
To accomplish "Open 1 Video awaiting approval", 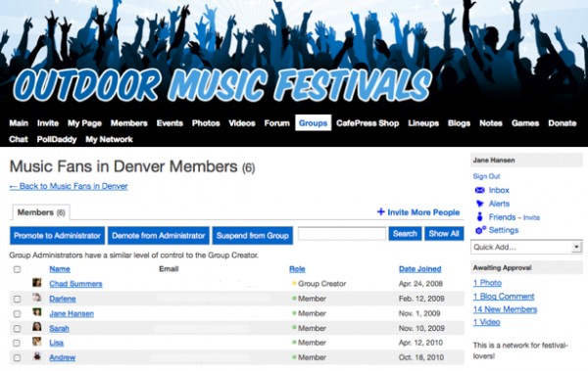I will coord(486,322).
